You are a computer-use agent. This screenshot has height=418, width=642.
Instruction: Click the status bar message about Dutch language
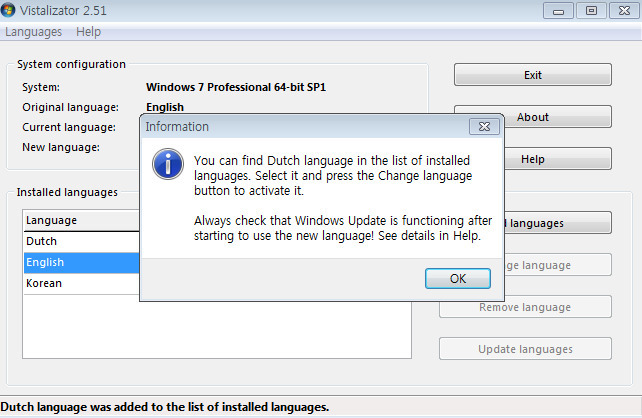165,407
